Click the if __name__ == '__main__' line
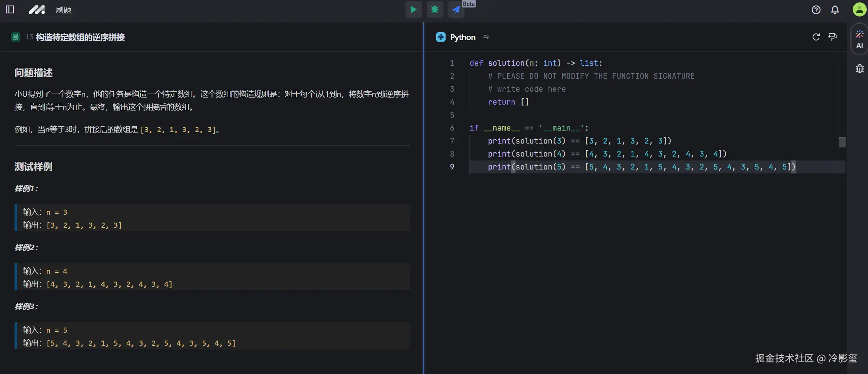Screen dimensions: 868x374 pos(529,128)
